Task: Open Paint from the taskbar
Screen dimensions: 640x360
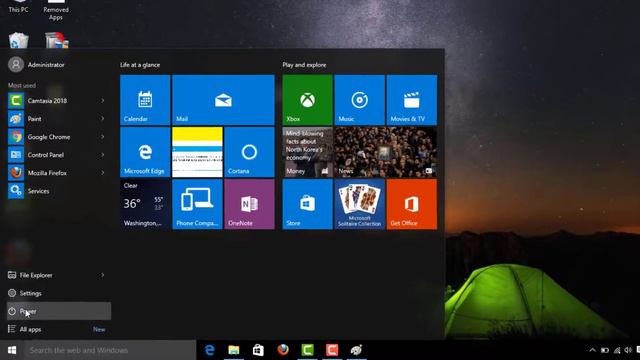Action: pos(356,350)
